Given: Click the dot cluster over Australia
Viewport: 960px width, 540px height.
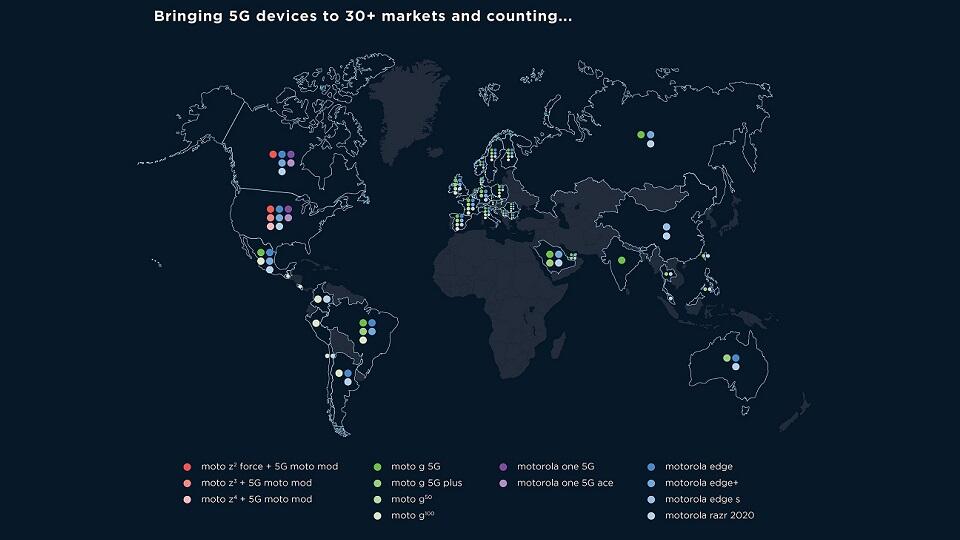Looking at the screenshot, I should 735,361.
